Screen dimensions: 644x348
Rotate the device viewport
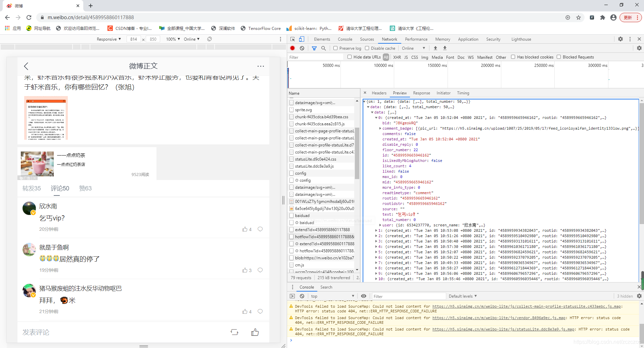point(210,39)
